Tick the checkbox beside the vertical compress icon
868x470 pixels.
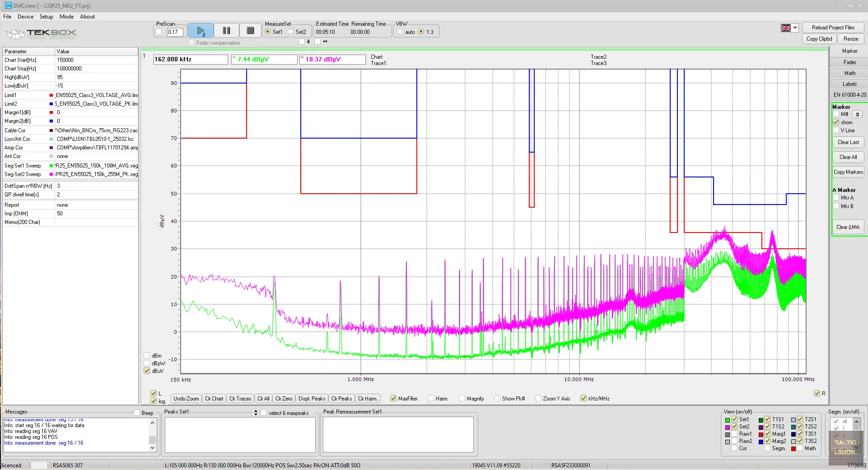[301, 42]
